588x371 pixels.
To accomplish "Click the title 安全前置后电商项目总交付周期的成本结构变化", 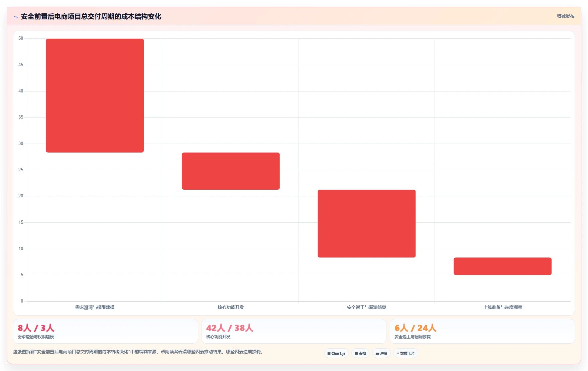I will point(91,16).
